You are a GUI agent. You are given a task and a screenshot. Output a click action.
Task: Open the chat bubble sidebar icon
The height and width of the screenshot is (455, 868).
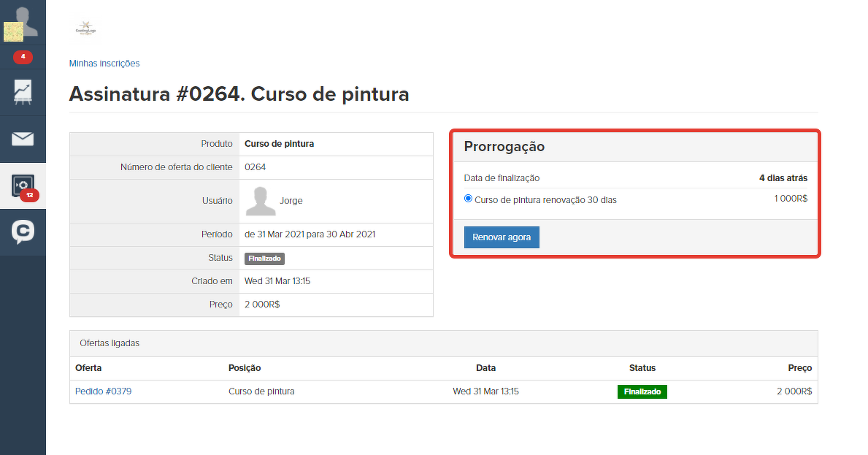tap(23, 232)
